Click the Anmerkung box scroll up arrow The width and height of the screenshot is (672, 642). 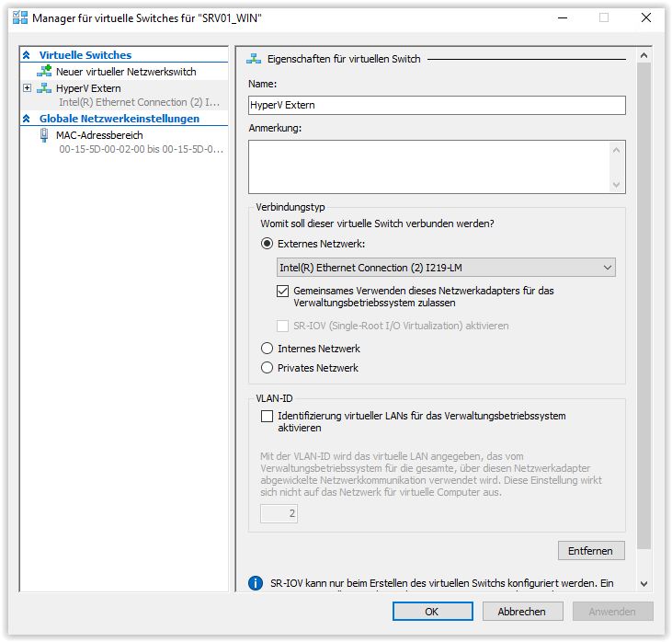(616, 150)
